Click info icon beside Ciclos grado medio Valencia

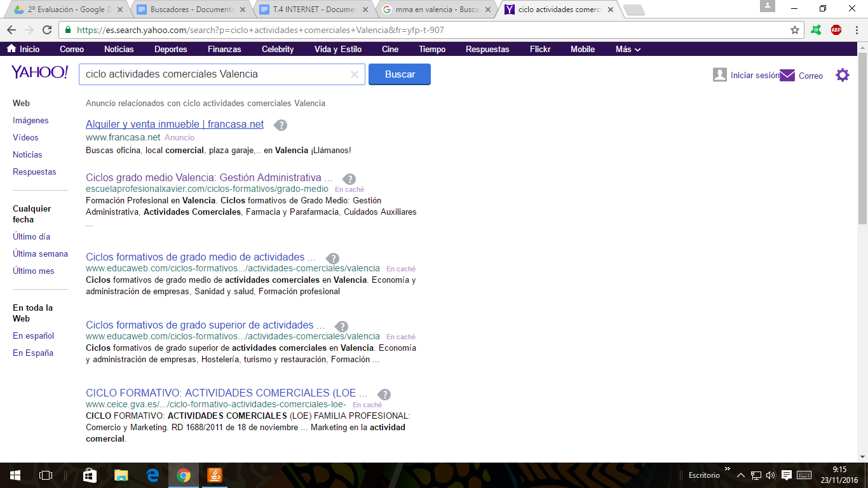tap(349, 179)
